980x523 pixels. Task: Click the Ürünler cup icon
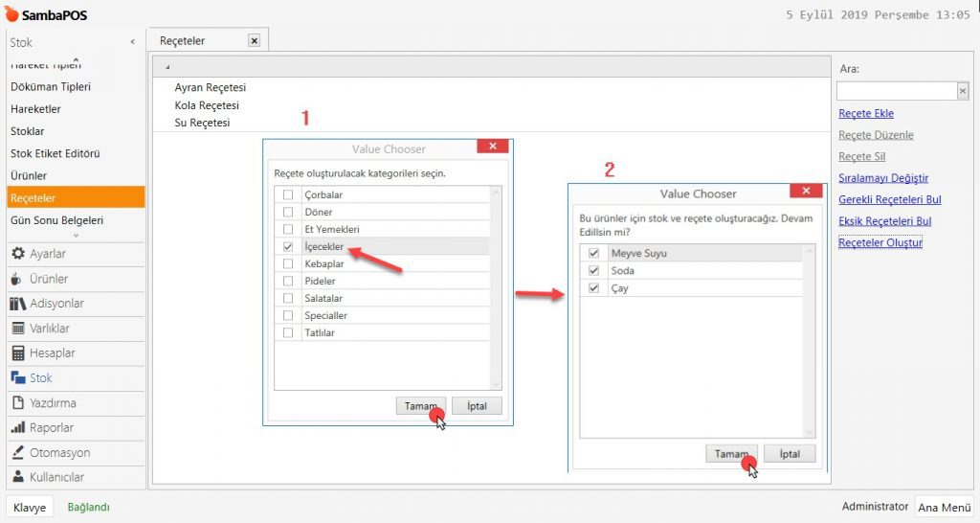pyautogui.click(x=17, y=279)
